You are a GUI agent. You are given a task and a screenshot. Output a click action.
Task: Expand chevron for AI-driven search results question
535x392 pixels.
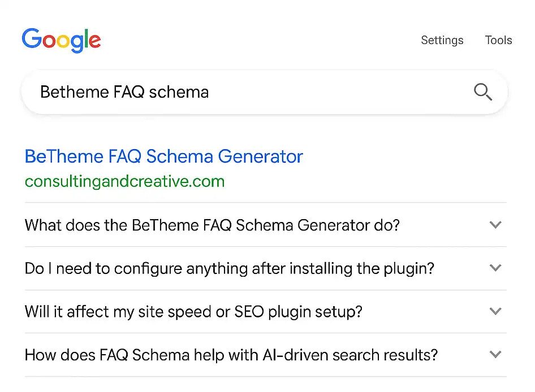(495, 355)
